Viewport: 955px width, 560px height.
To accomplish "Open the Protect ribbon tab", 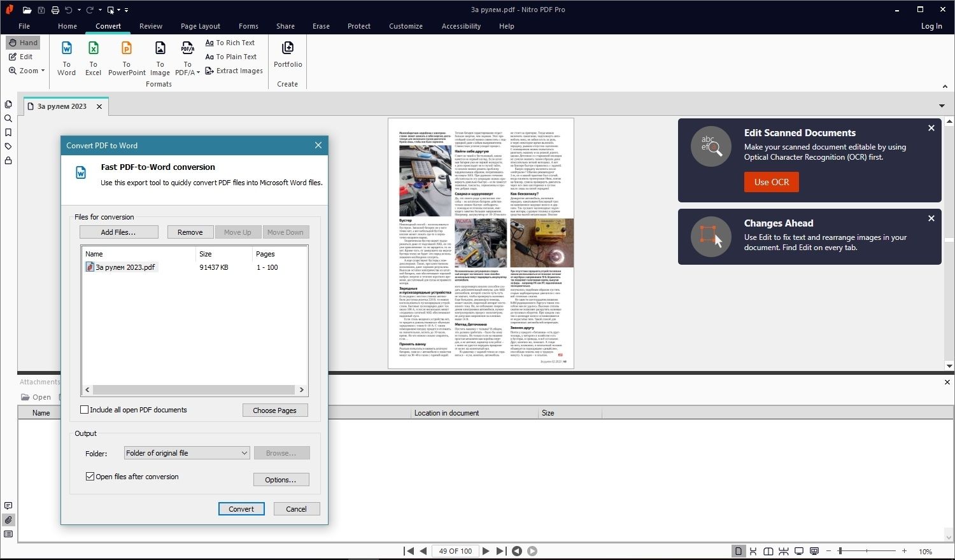I will click(358, 26).
